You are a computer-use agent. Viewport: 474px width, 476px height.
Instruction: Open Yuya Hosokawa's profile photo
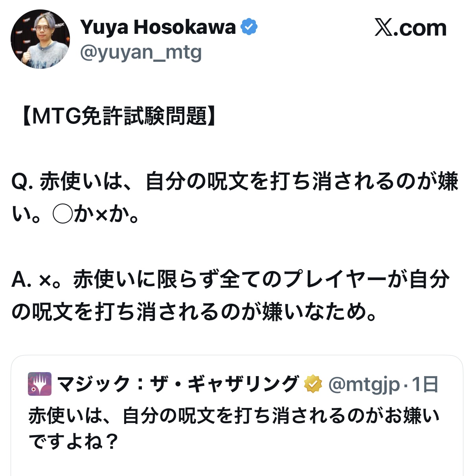point(40,39)
